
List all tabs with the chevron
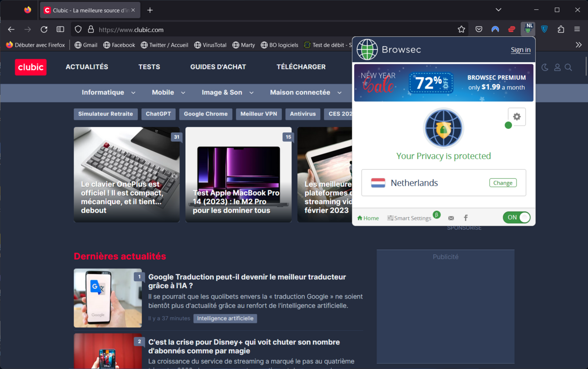(x=498, y=10)
